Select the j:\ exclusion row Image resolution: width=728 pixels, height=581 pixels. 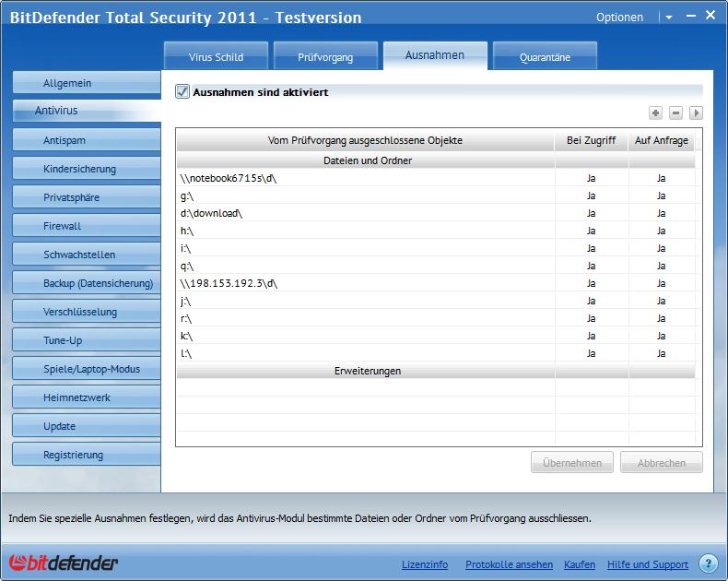coord(436,301)
